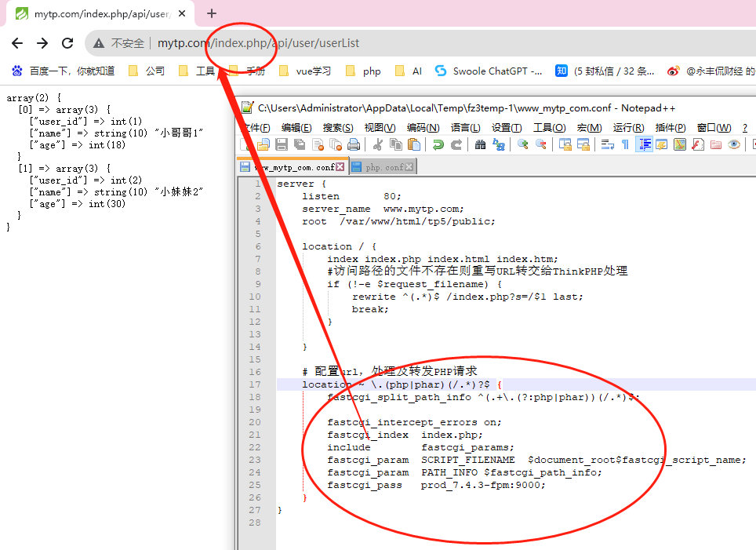Image resolution: width=756 pixels, height=550 pixels.
Task: Click the Copy icon in Notepad++ toolbar
Action: pos(396,144)
